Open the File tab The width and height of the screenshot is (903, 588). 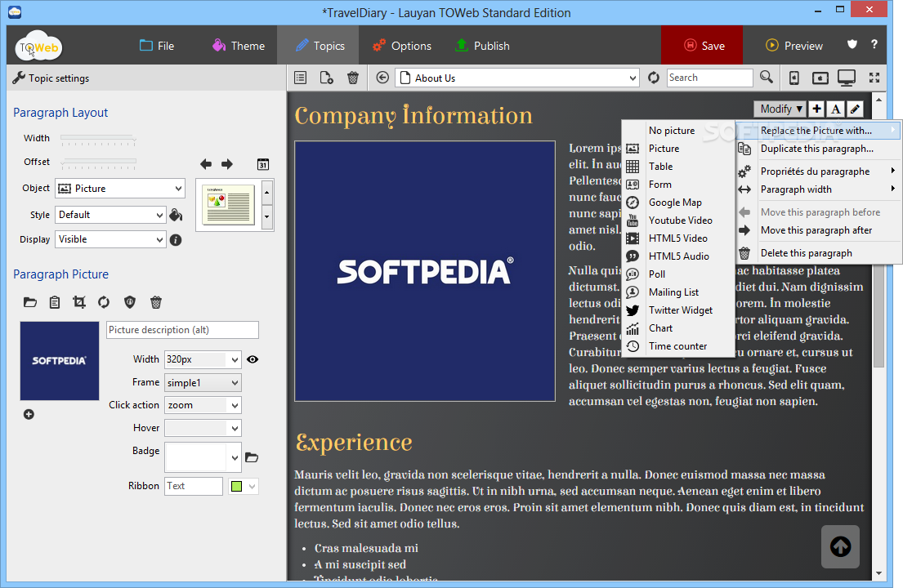(x=157, y=46)
